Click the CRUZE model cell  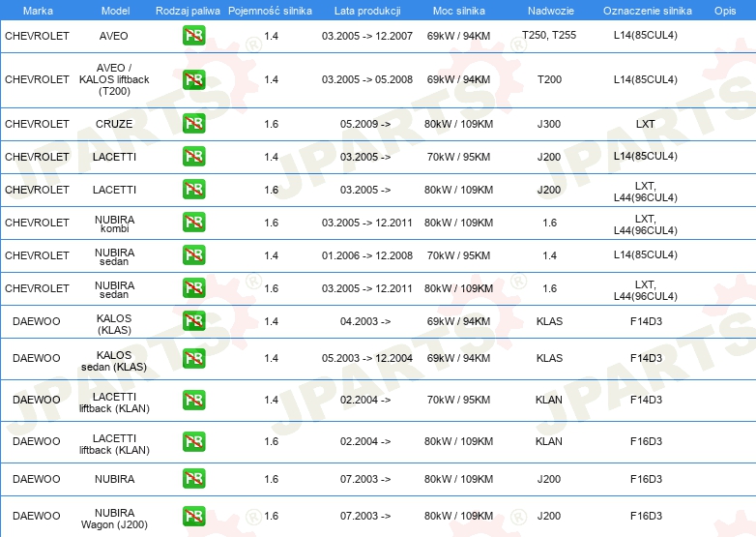pyautogui.click(x=114, y=124)
